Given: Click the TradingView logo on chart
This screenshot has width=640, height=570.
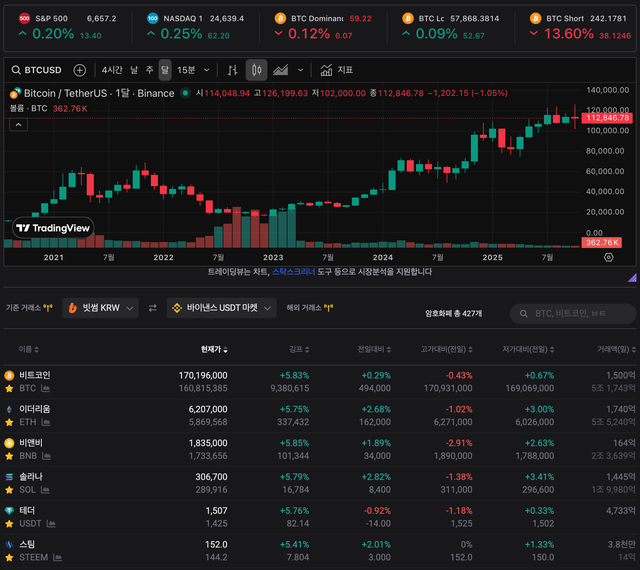Looking at the screenshot, I should [x=53, y=228].
